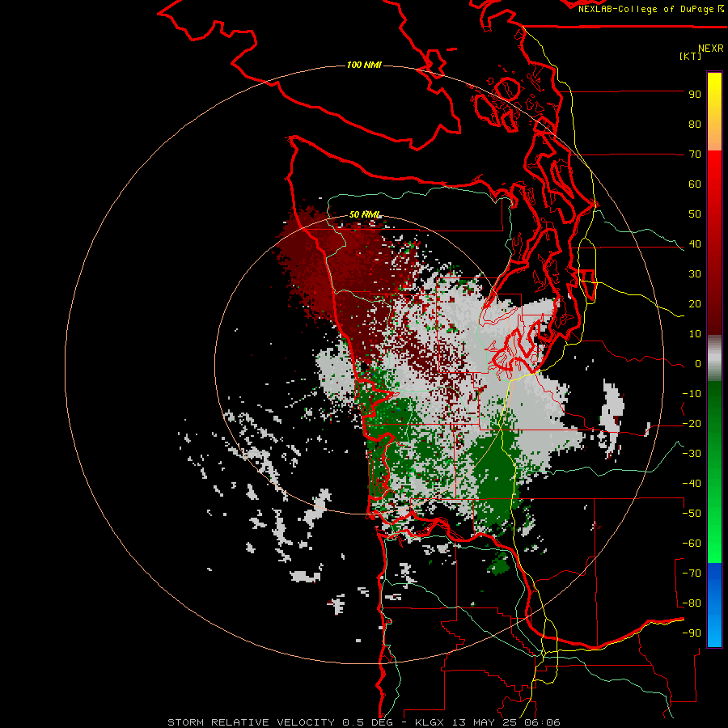Click the -90 value on velocity scale

pyautogui.click(x=692, y=633)
